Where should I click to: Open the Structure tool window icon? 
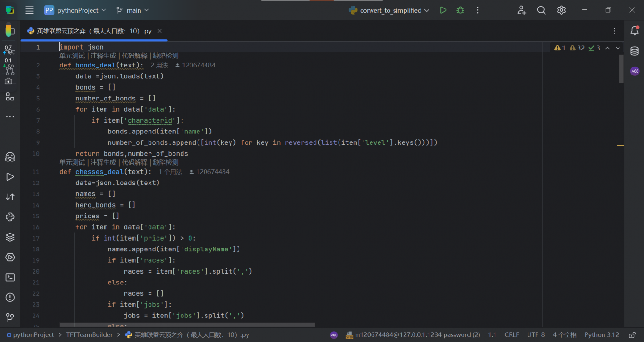[x=10, y=97]
